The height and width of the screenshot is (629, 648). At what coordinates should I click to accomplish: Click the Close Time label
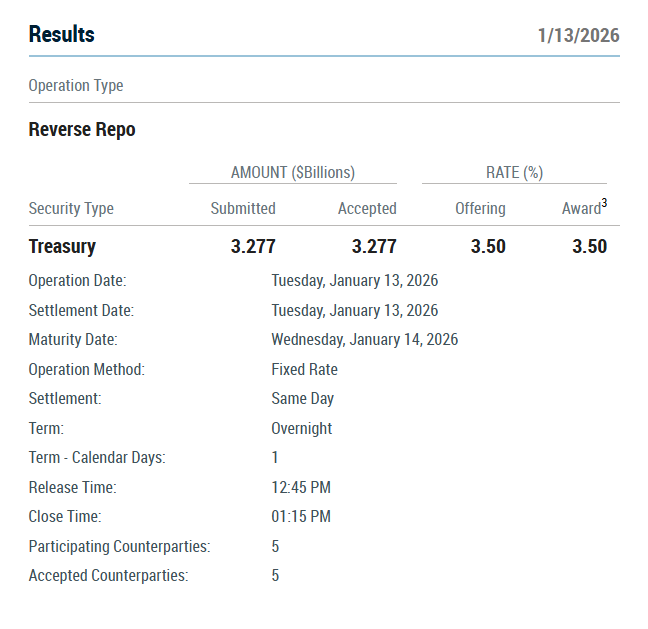pyautogui.click(x=65, y=517)
